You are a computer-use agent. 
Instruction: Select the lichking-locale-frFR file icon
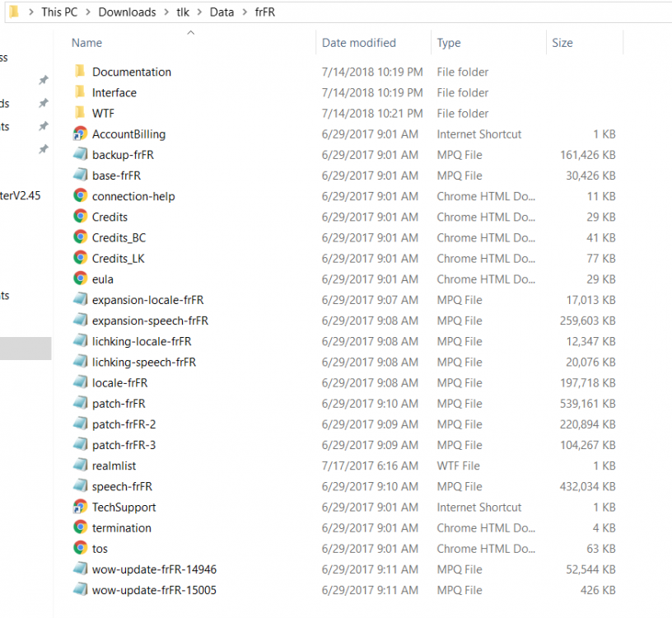coord(80,341)
